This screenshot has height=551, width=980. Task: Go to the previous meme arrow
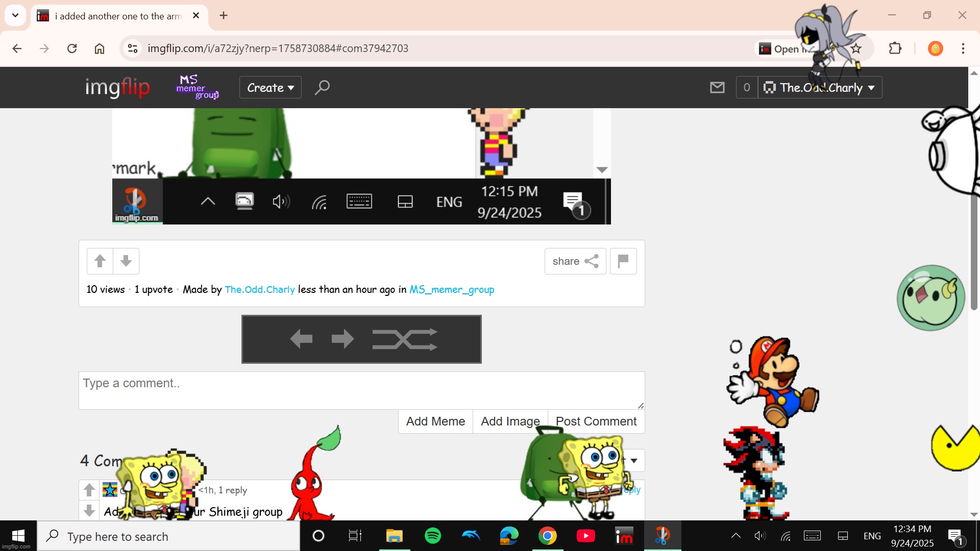(x=301, y=339)
